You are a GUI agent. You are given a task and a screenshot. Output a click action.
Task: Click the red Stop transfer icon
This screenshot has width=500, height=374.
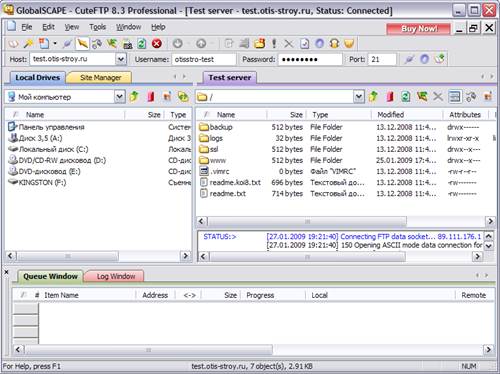coord(157,44)
